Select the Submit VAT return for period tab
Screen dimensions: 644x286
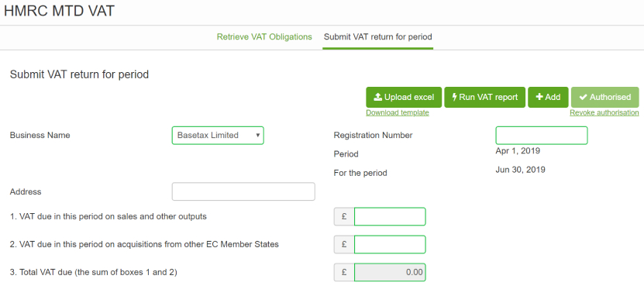coord(378,37)
